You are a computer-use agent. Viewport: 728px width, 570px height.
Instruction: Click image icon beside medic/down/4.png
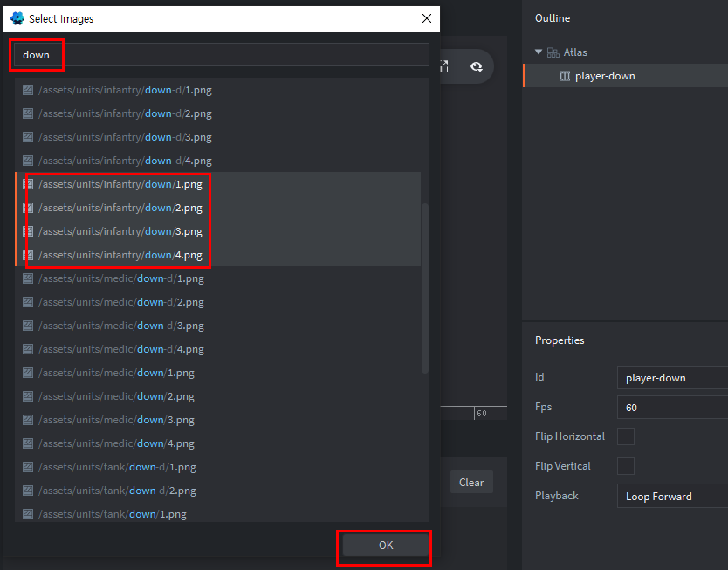click(28, 443)
